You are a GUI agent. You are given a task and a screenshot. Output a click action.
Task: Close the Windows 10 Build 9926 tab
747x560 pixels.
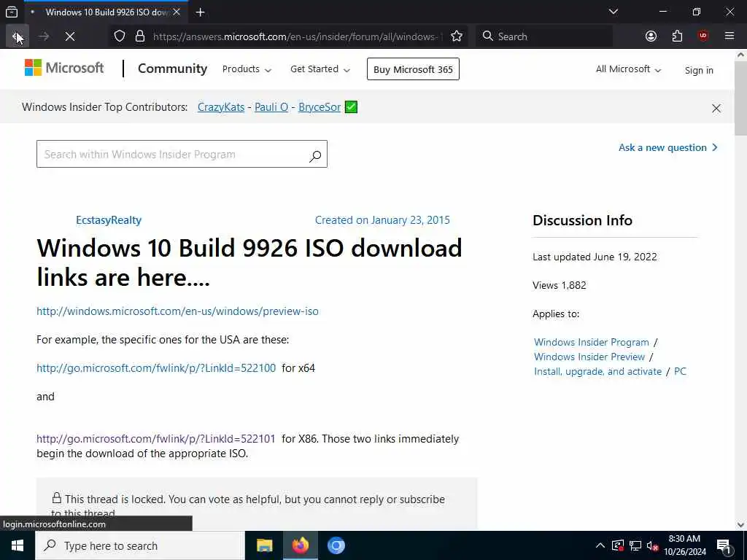pyautogui.click(x=177, y=12)
